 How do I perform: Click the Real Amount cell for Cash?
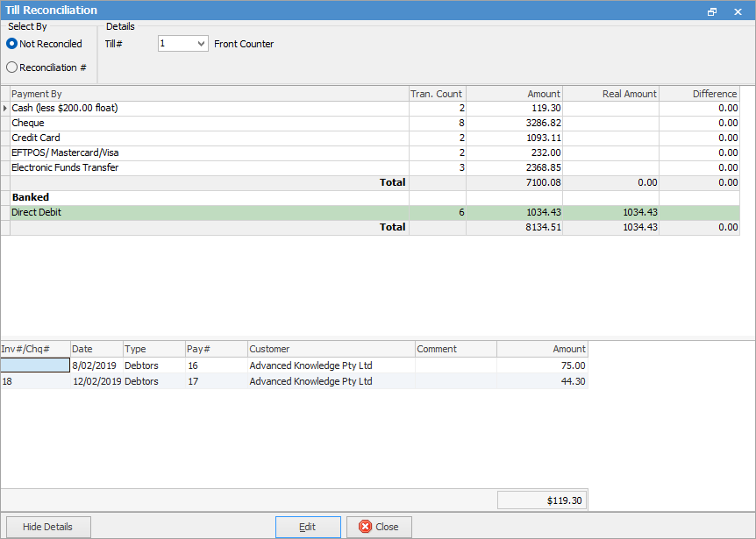point(610,109)
